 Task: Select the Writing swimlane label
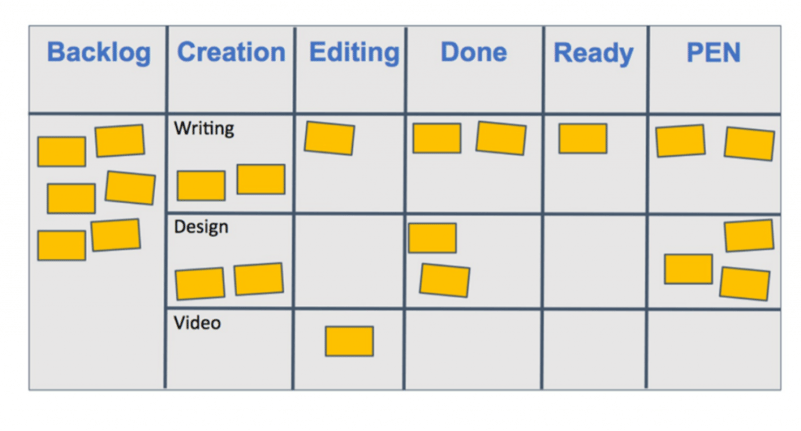tap(204, 129)
